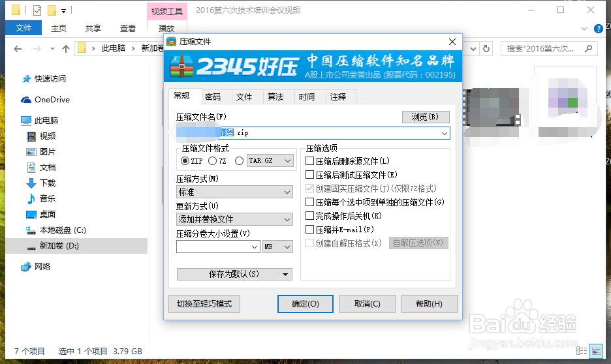Enable 压缩每个选中项到单独的压缩文件 checkbox
Viewport: 611px width, 364px height.
coord(310,202)
